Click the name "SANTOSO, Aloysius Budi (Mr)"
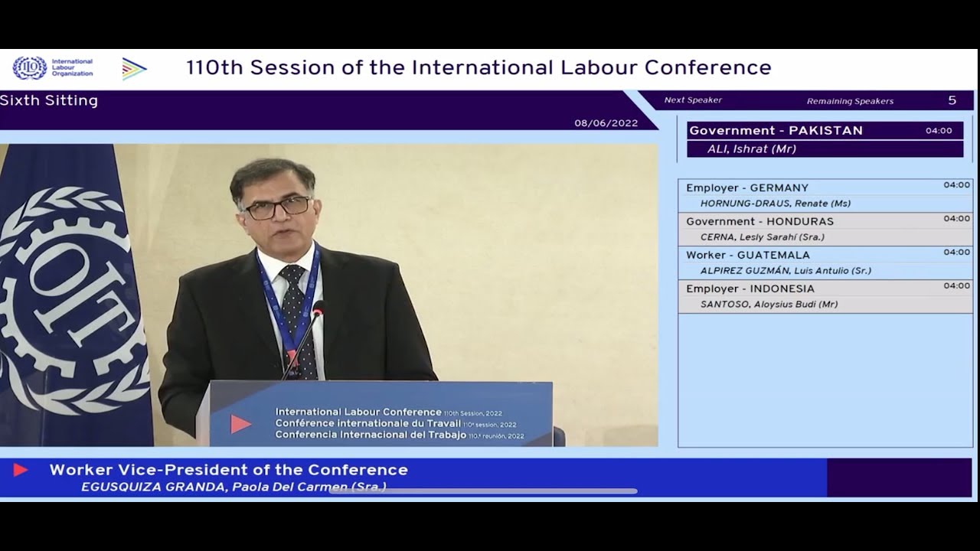 (x=769, y=305)
